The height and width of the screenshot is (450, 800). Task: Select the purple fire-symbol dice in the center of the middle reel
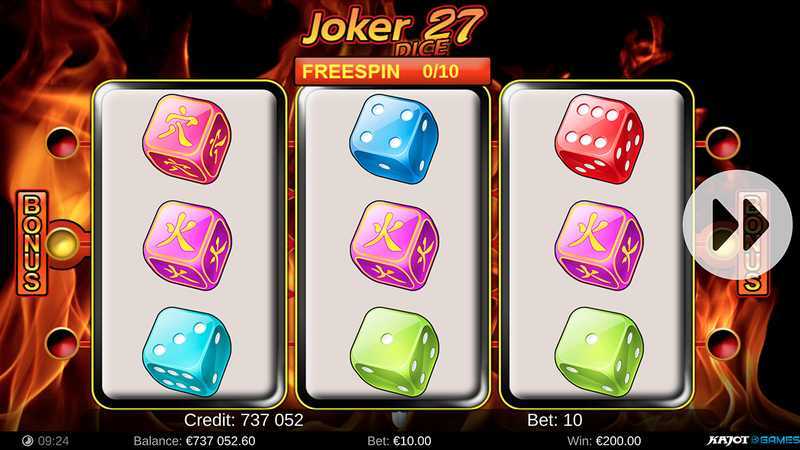[x=394, y=245]
